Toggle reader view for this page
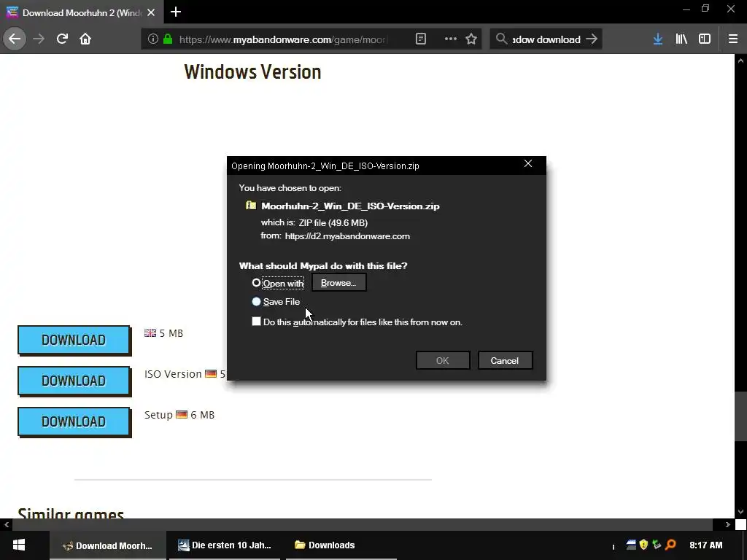747x560 pixels. pos(421,39)
